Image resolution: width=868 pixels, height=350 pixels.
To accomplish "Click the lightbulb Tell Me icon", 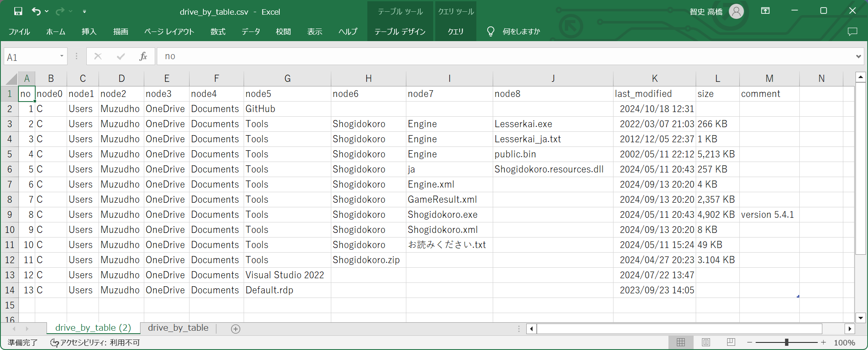I will (490, 31).
